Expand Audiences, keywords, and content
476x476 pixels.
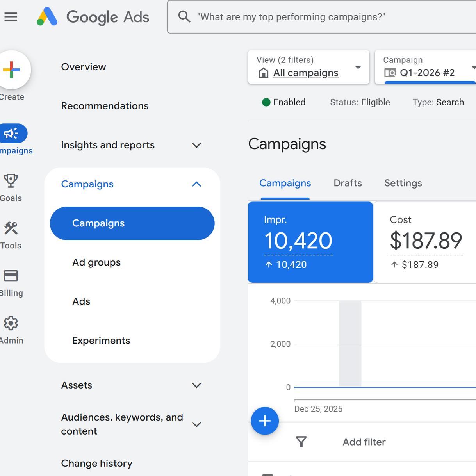132,424
